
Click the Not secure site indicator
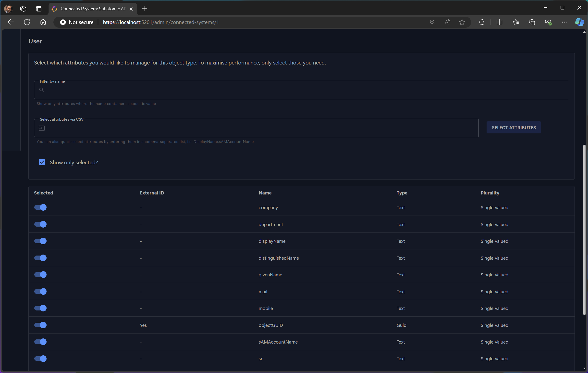coord(77,22)
